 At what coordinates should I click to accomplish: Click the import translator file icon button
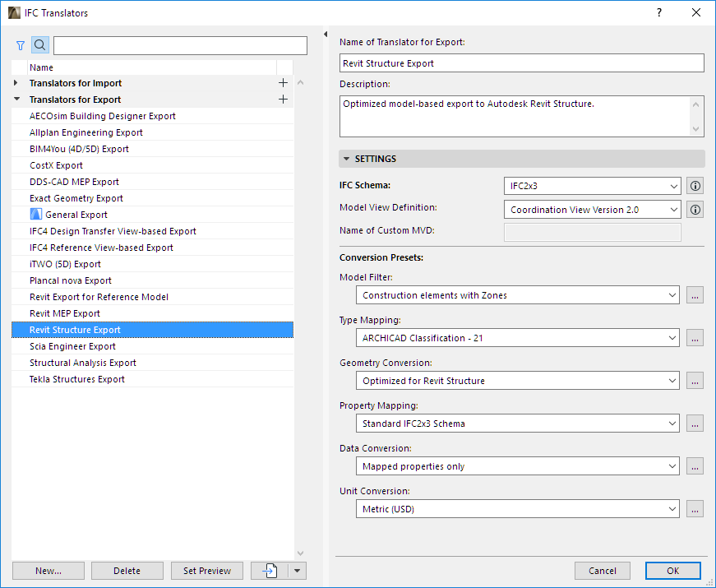tap(270, 571)
